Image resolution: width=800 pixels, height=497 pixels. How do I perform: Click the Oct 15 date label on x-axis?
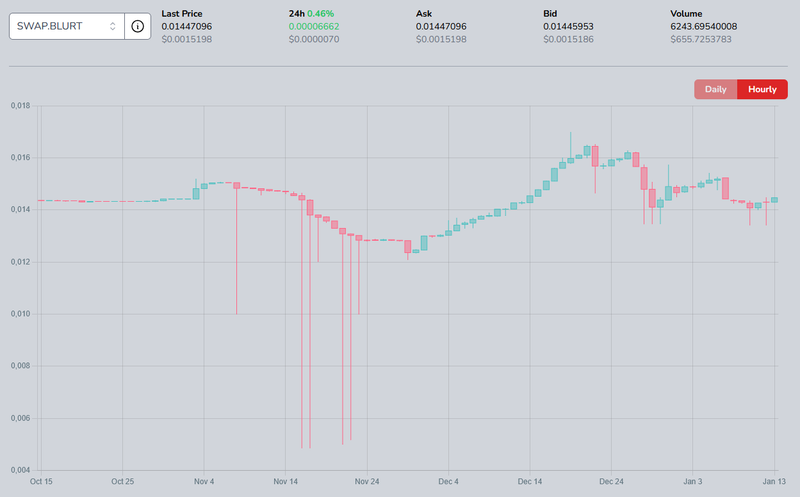coord(41,480)
